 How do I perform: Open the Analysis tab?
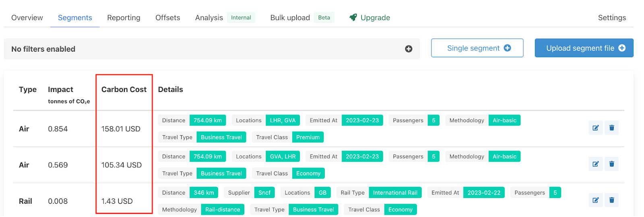(x=209, y=18)
